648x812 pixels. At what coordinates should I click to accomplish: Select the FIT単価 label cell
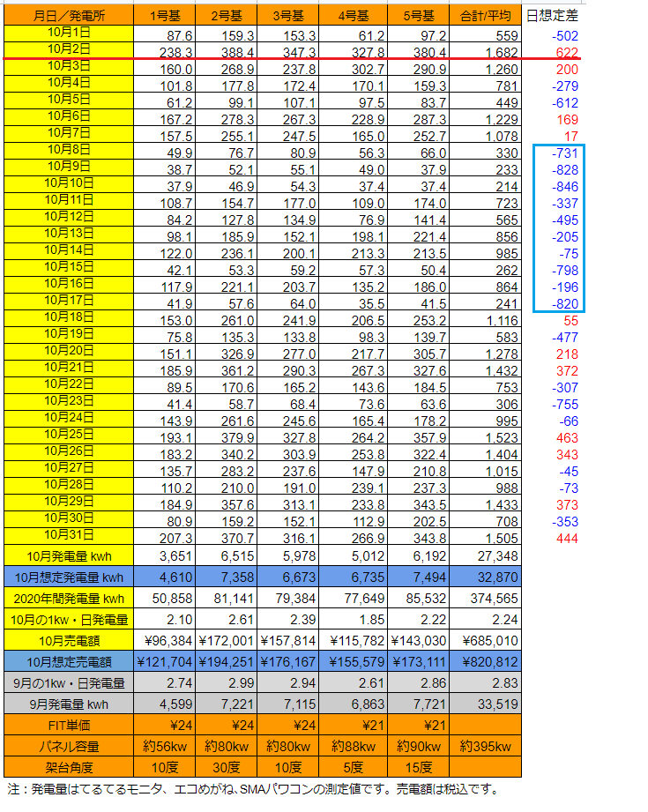pyautogui.click(x=69, y=726)
